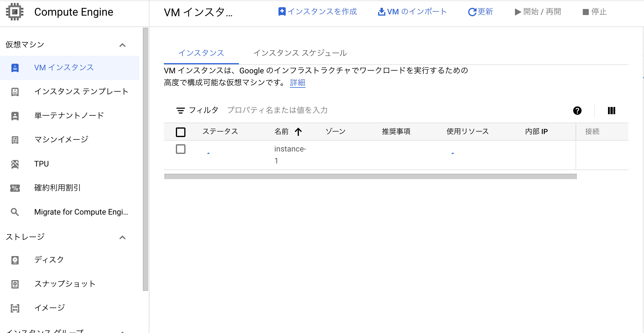The height and width of the screenshot is (333, 644).
Task: Open the filter help question icon
Action: [x=577, y=111]
